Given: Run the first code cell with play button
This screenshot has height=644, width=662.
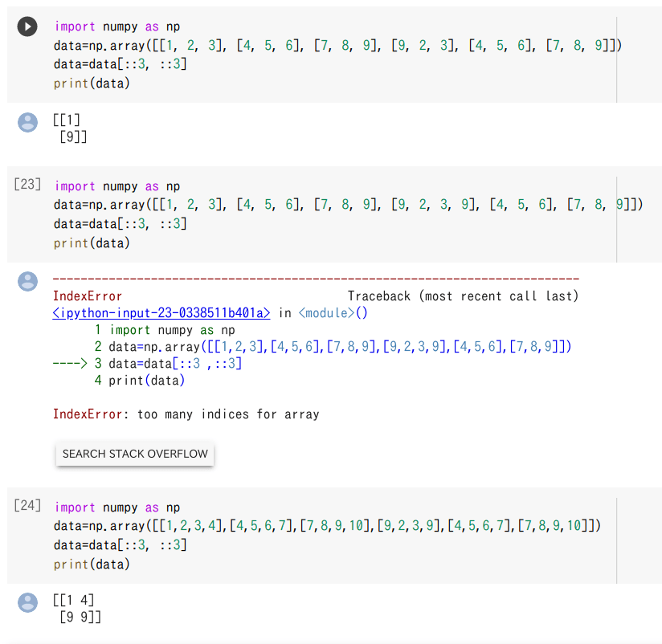Looking at the screenshot, I should point(27,26).
